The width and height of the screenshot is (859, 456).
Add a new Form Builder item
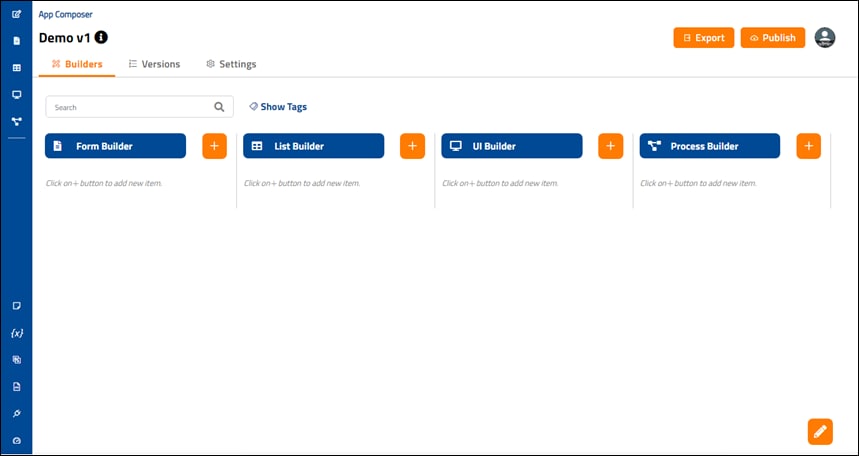pos(214,146)
